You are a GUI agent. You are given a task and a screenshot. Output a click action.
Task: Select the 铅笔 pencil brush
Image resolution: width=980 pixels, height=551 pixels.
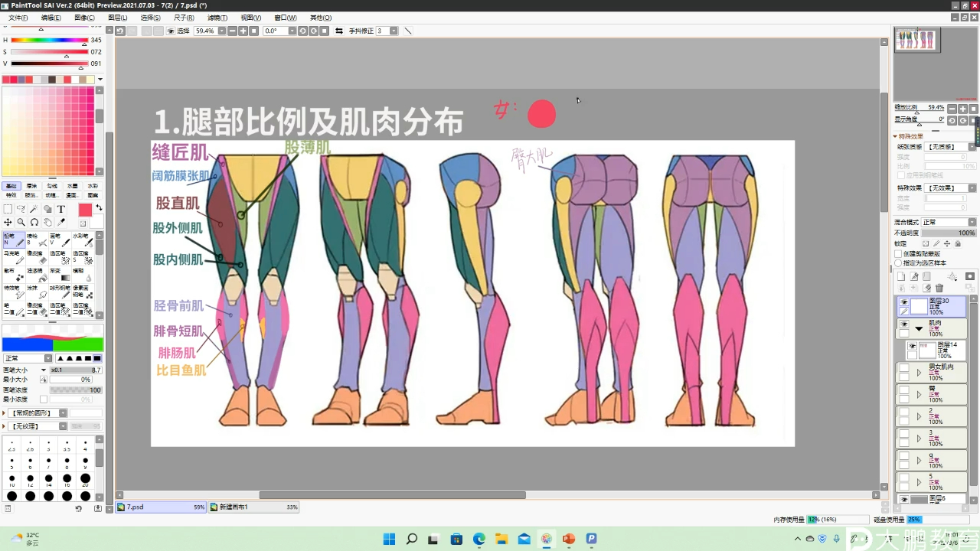click(x=14, y=240)
